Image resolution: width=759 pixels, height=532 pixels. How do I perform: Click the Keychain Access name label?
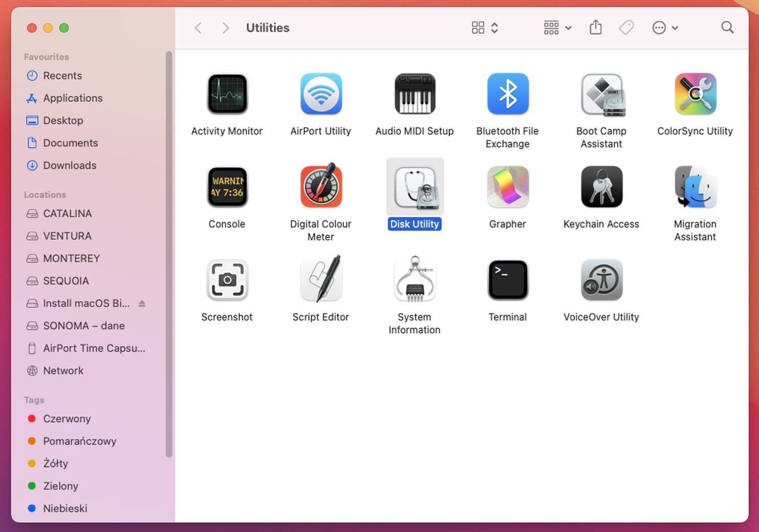[x=601, y=224]
